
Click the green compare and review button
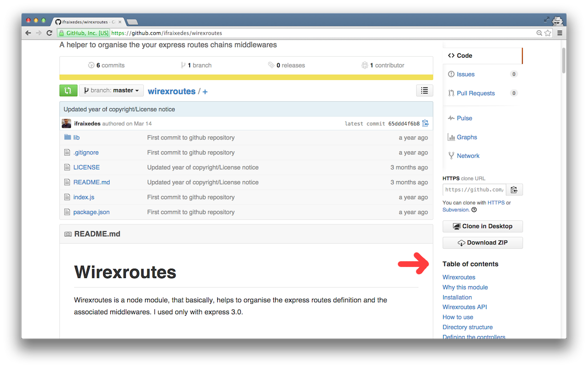pyautogui.click(x=68, y=91)
